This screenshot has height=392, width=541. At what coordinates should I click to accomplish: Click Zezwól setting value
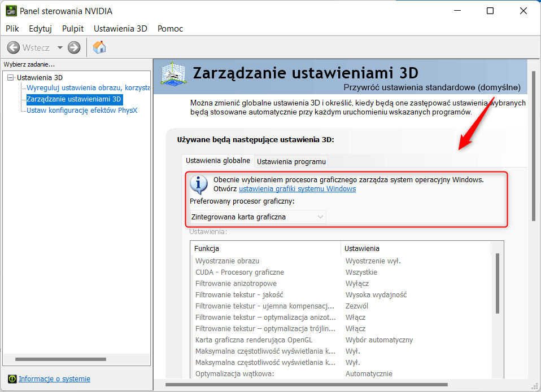click(x=357, y=306)
